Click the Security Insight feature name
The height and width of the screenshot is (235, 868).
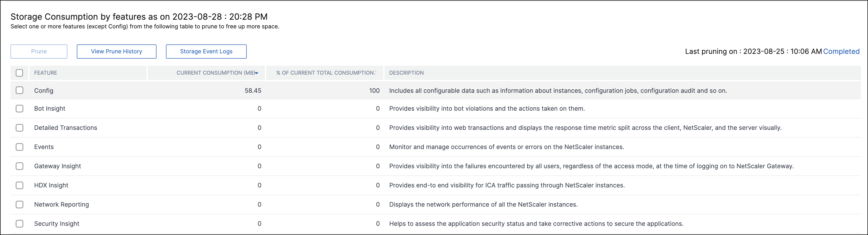pyautogui.click(x=57, y=223)
